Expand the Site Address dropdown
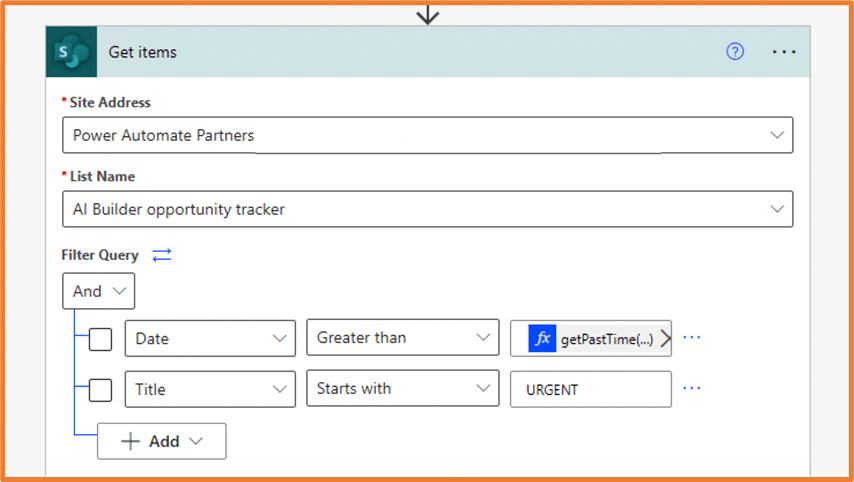 (777, 135)
